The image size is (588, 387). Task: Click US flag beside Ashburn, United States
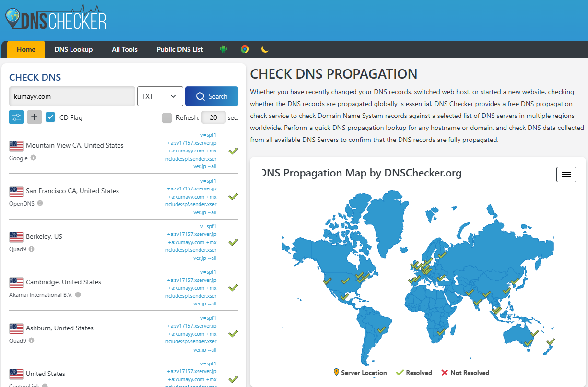coord(16,328)
